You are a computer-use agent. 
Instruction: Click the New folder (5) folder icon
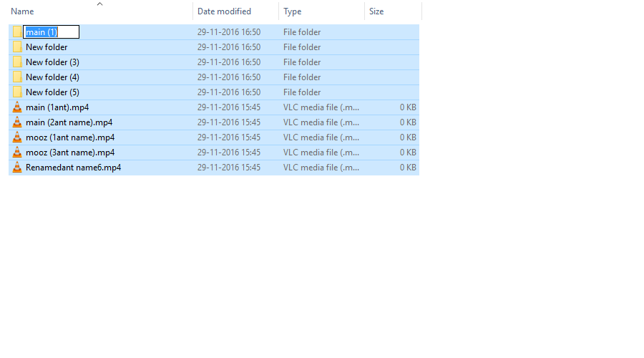(x=17, y=92)
